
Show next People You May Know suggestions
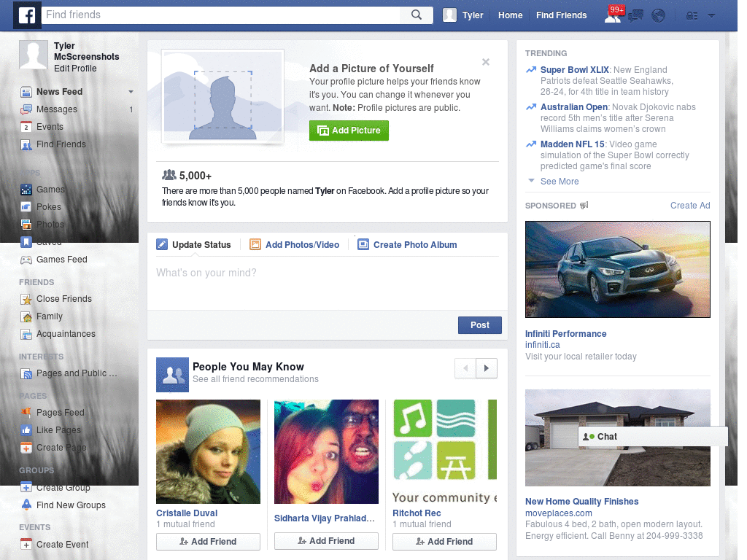487,368
